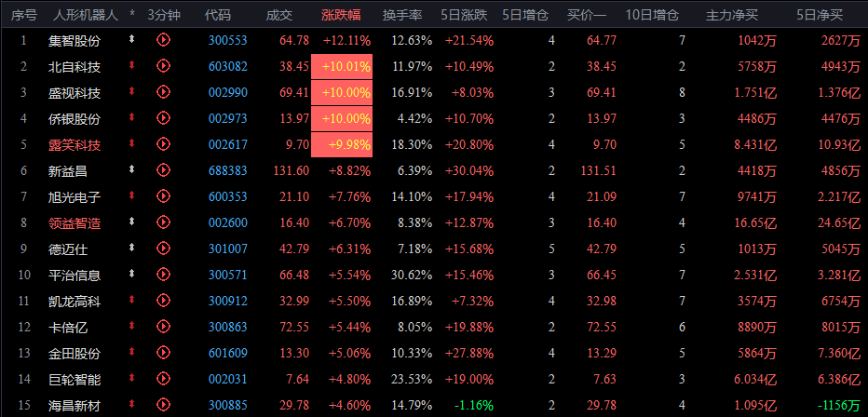The width and height of the screenshot is (868, 417).
Task: Open 3-minute play icon for 侨银股份
Action: click(x=163, y=118)
